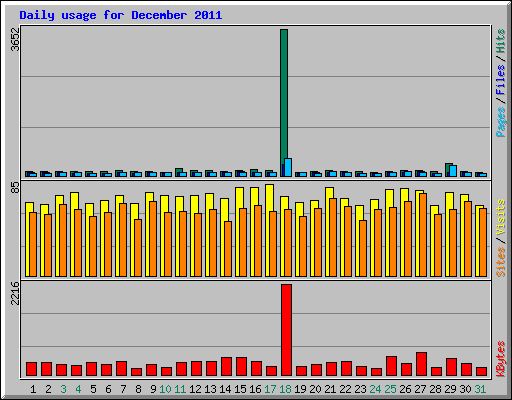This screenshot has width=512, height=400.
Task: Click green weekend day label 10
Action: (165, 389)
